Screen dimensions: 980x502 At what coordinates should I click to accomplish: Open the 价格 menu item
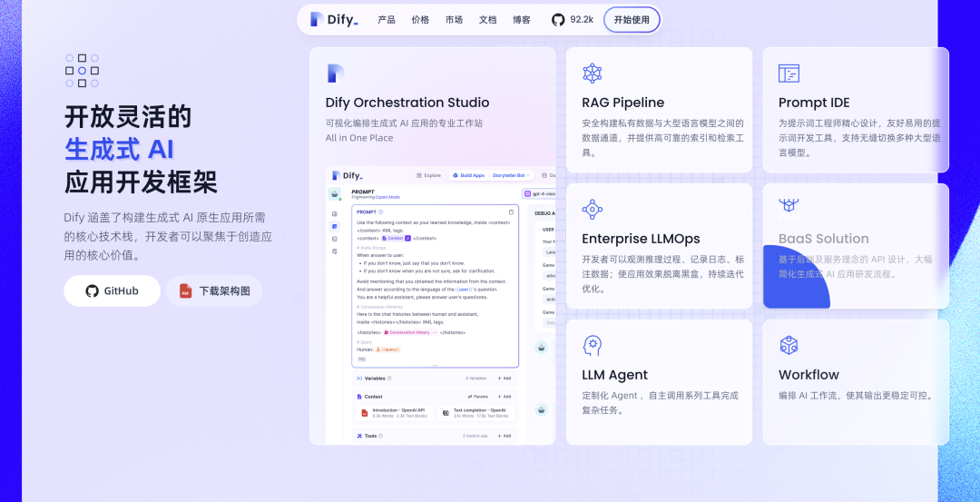(x=420, y=19)
